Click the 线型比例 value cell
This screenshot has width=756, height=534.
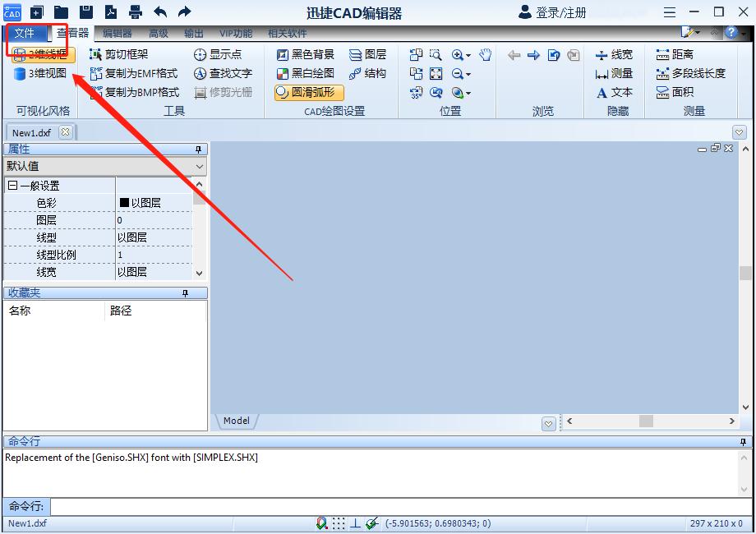tap(154, 255)
